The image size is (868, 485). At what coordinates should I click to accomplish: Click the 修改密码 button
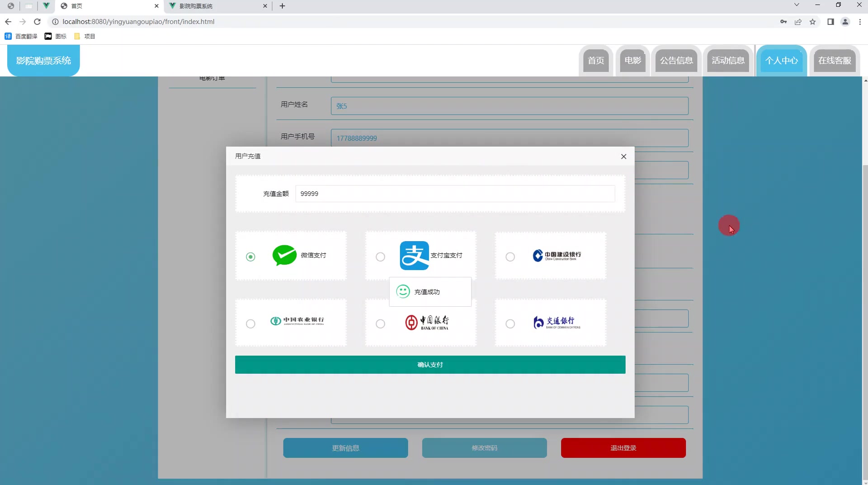click(x=484, y=448)
